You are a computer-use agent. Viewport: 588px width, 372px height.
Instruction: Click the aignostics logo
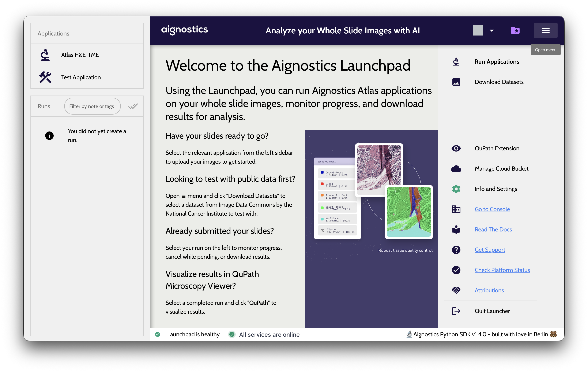click(184, 30)
